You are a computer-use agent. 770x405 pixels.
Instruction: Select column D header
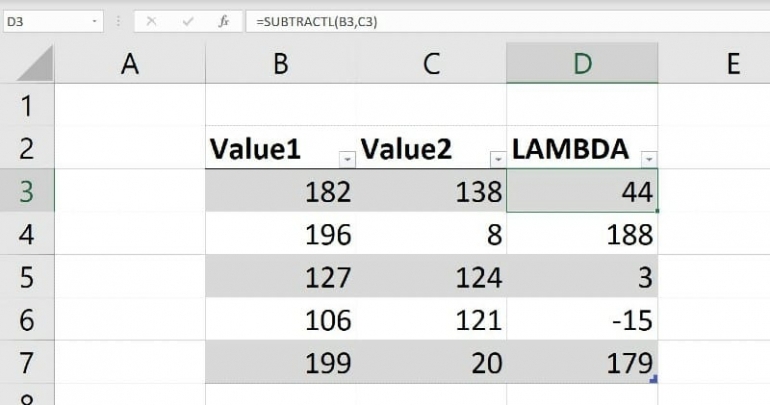pos(582,64)
